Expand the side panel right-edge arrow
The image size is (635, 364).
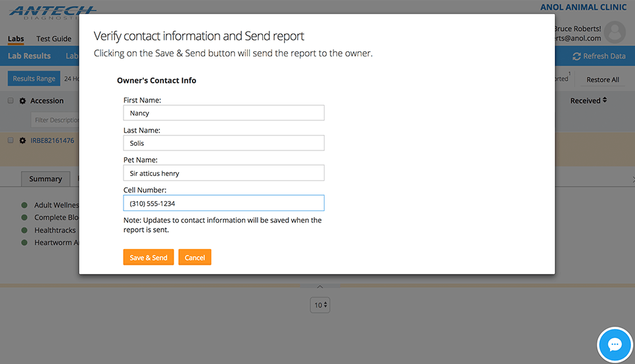[632, 179]
